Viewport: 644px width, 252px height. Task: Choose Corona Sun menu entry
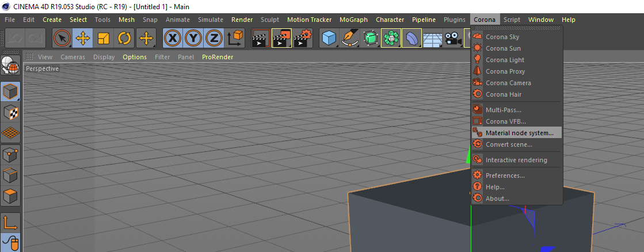click(517, 48)
